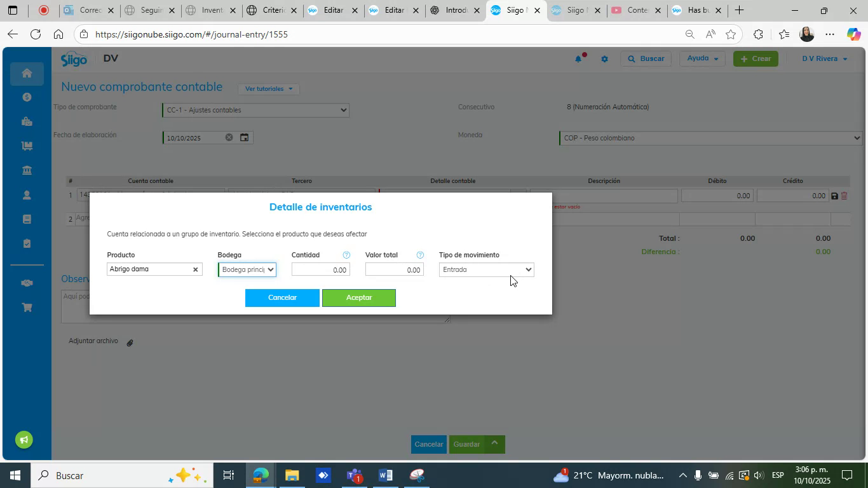Open the bank icon in sidebar
This screenshot has height=488, width=868.
[x=27, y=170]
